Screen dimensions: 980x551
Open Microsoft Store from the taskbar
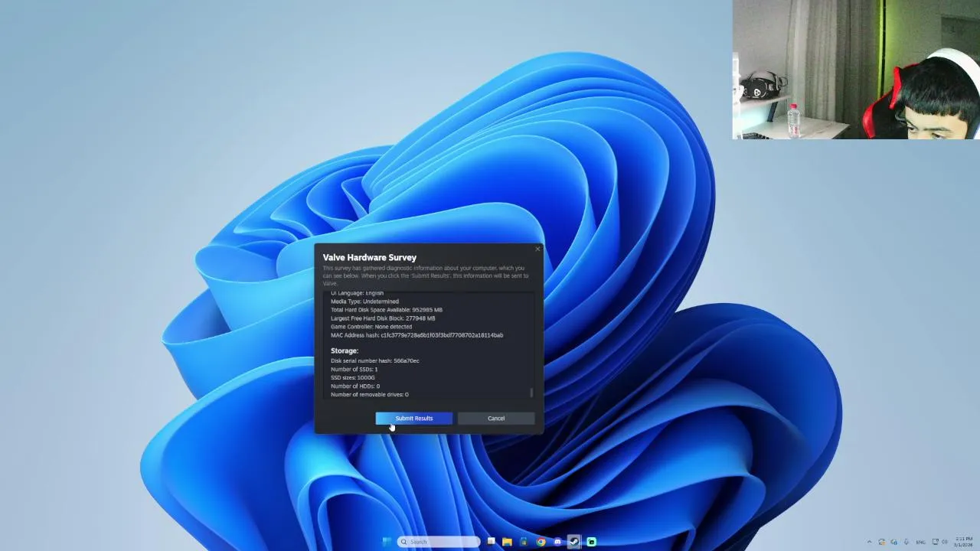pyautogui.click(x=524, y=542)
